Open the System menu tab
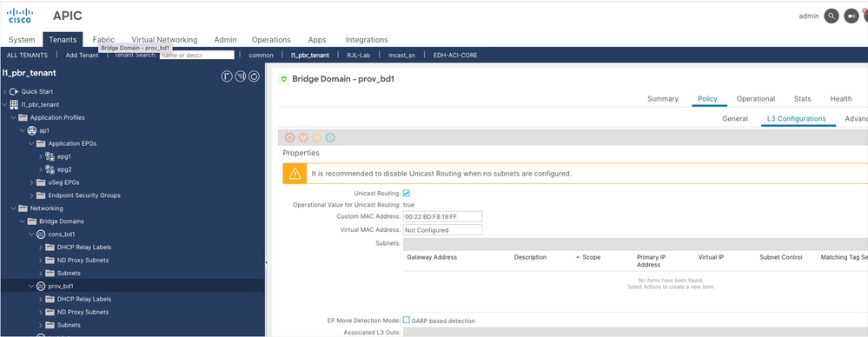The height and width of the screenshot is (337, 868). pyautogui.click(x=22, y=40)
